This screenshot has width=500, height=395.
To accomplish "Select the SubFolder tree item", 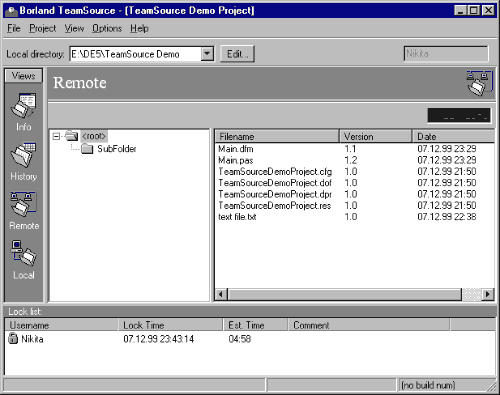I will 117,149.
